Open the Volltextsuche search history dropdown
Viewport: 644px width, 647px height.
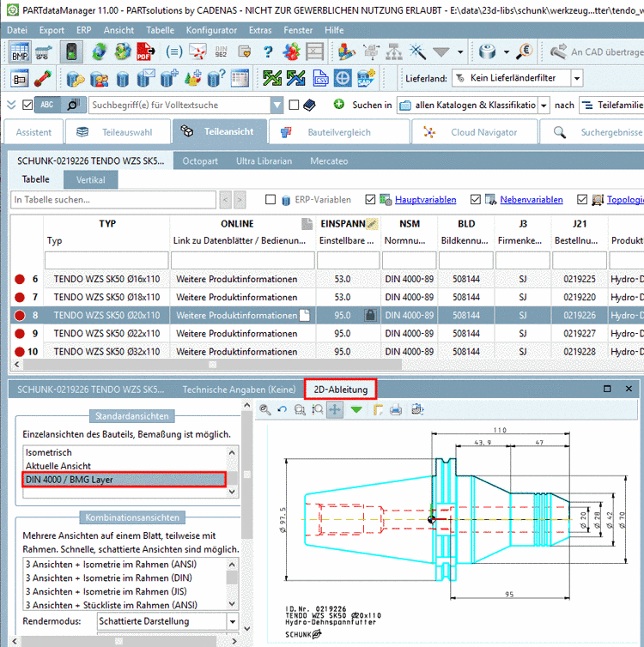[x=276, y=106]
